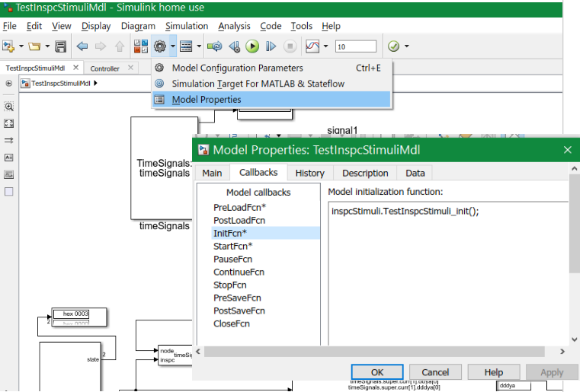Click the Annotation text palette icon
583x392 pixels.
[9, 158]
